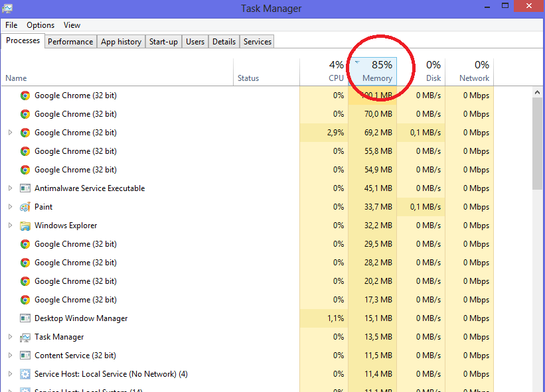The width and height of the screenshot is (545, 392).
Task: Expand the Paint process group
Action: click(x=10, y=206)
